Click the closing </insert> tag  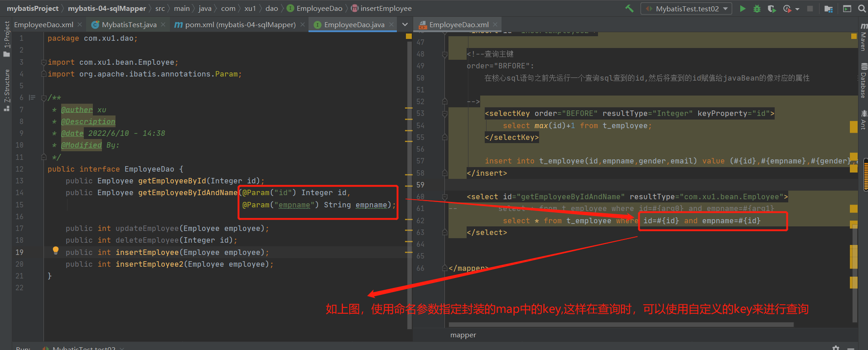(x=487, y=173)
